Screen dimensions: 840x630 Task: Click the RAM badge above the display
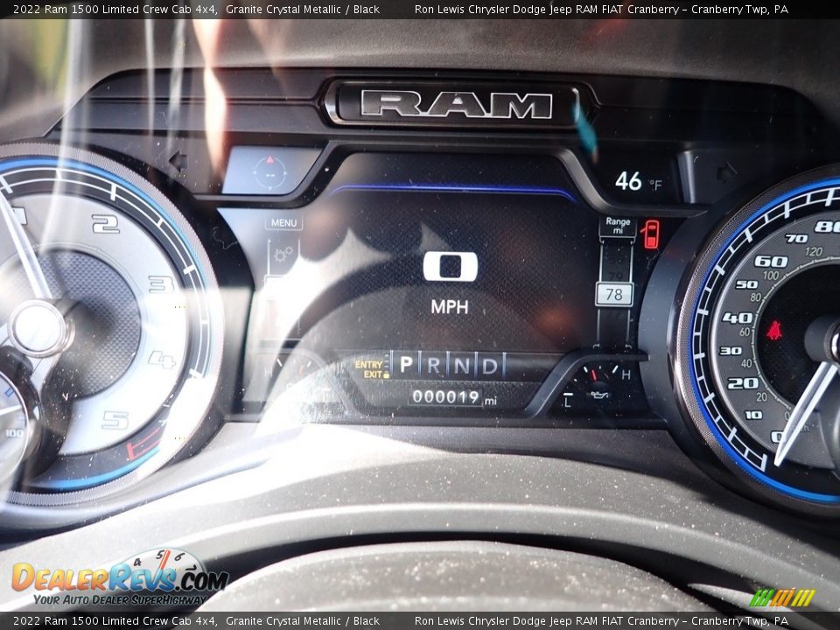[457, 103]
